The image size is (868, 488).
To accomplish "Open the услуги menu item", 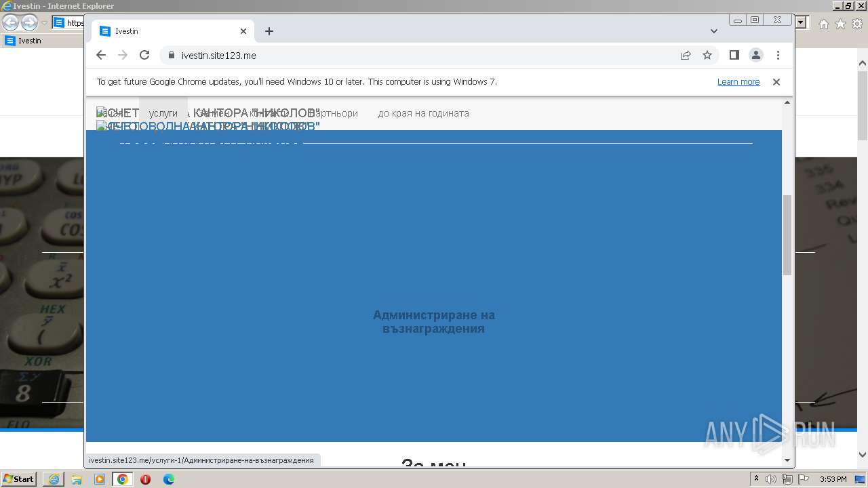I will [163, 113].
